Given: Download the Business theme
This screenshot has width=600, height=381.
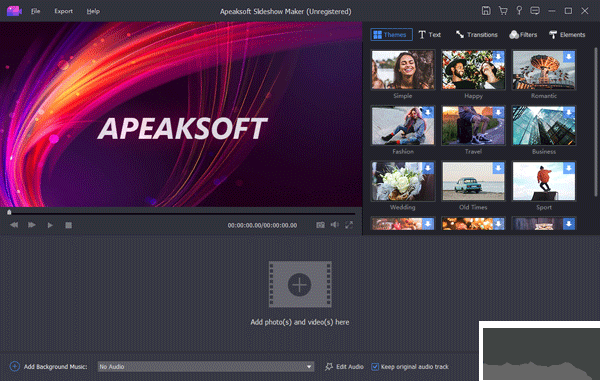Looking at the screenshot, I should click(x=569, y=112).
